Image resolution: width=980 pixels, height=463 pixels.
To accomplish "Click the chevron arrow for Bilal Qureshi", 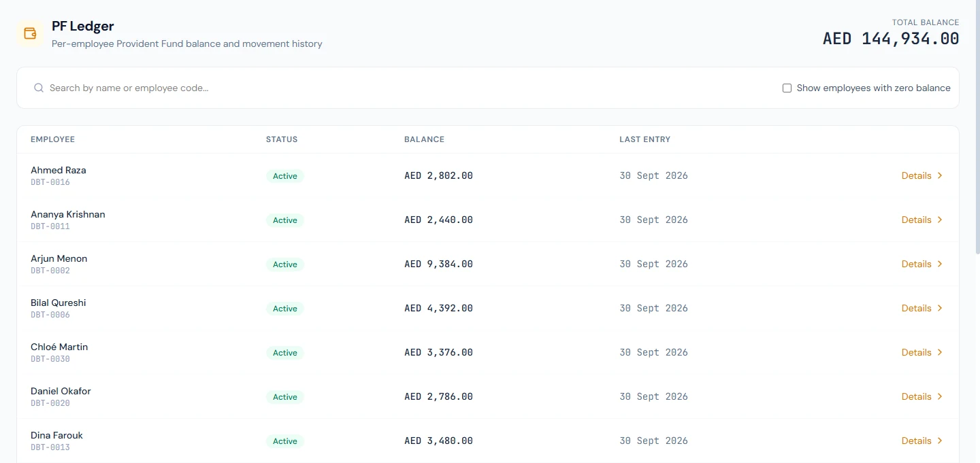I will [940, 308].
